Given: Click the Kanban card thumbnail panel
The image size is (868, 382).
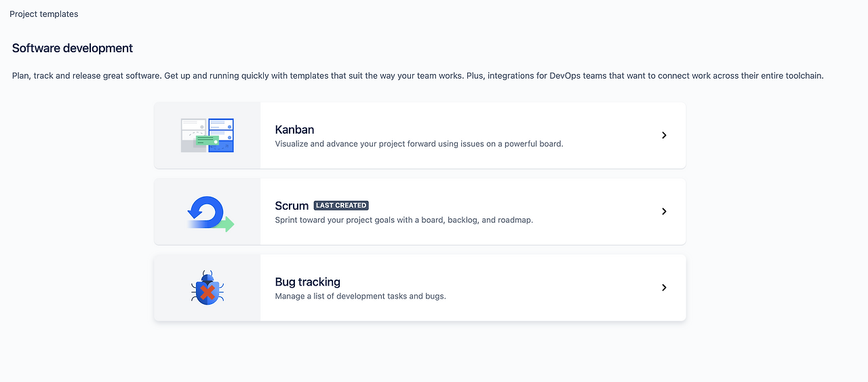Looking at the screenshot, I should point(208,135).
